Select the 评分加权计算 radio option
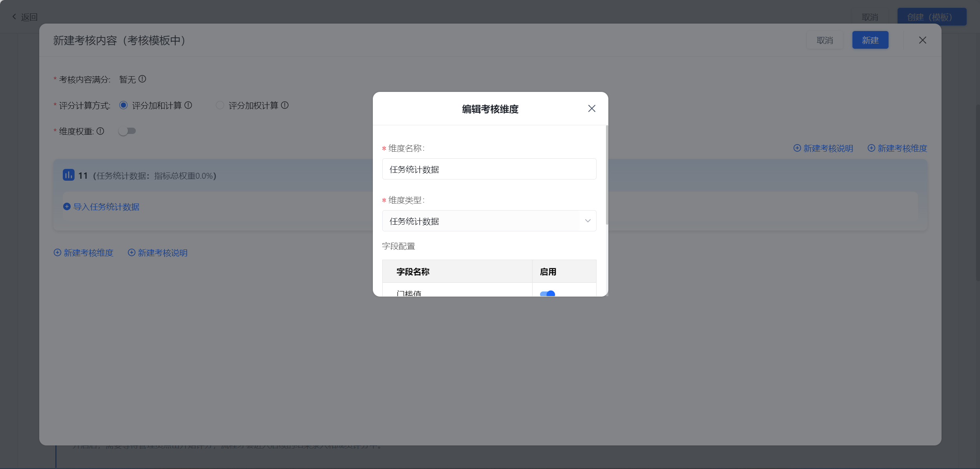980x469 pixels. click(220, 105)
